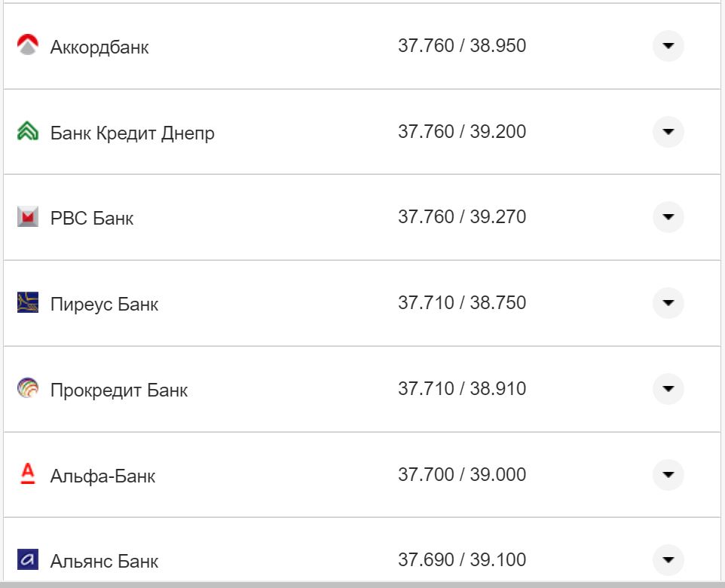Click the Пиреус Банк logo icon
The height and width of the screenshot is (588, 725).
point(27,303)
